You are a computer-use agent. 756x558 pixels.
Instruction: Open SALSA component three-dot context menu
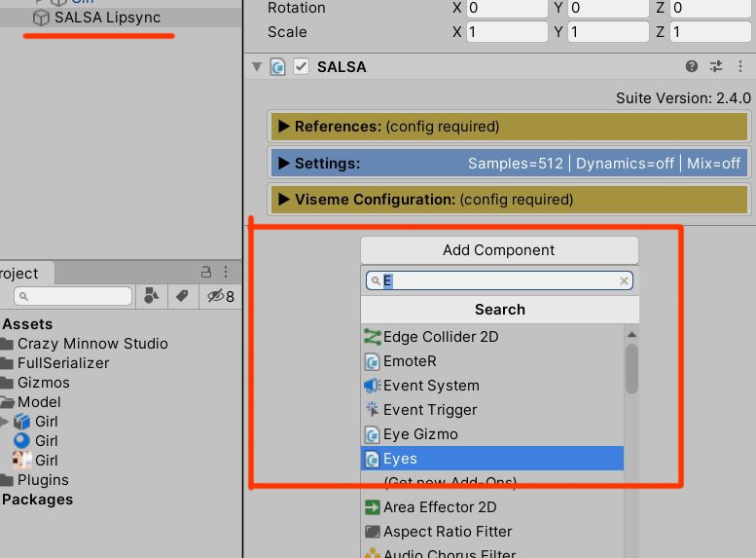[x=738, y=67]
